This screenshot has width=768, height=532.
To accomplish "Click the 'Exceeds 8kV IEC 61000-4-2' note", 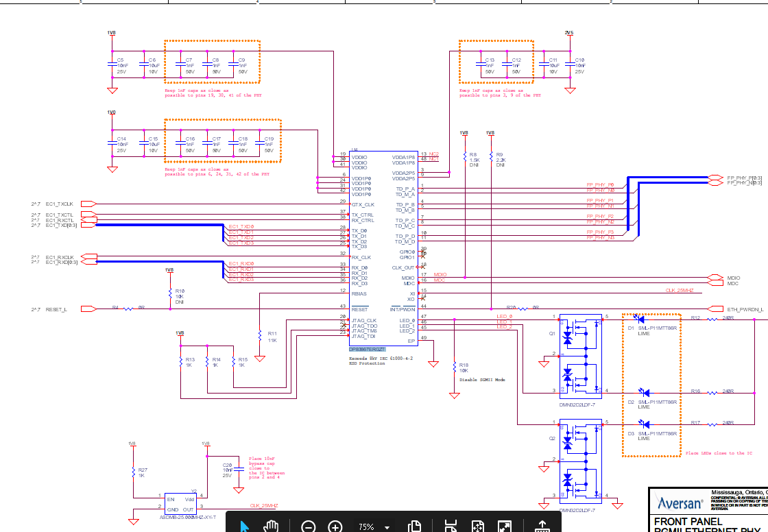I will click(x=381, y=358).
